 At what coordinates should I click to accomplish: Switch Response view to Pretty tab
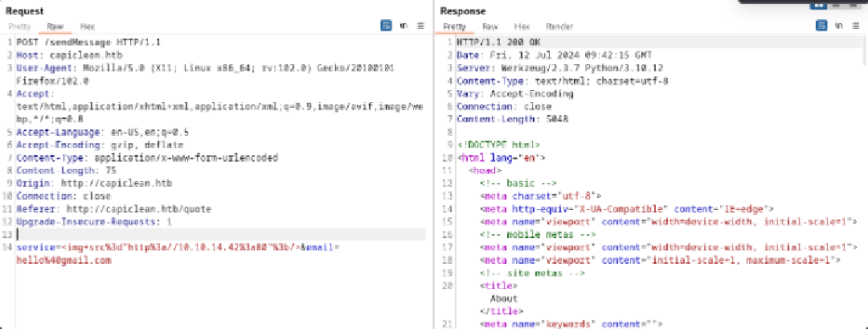(x=454, y=27)
